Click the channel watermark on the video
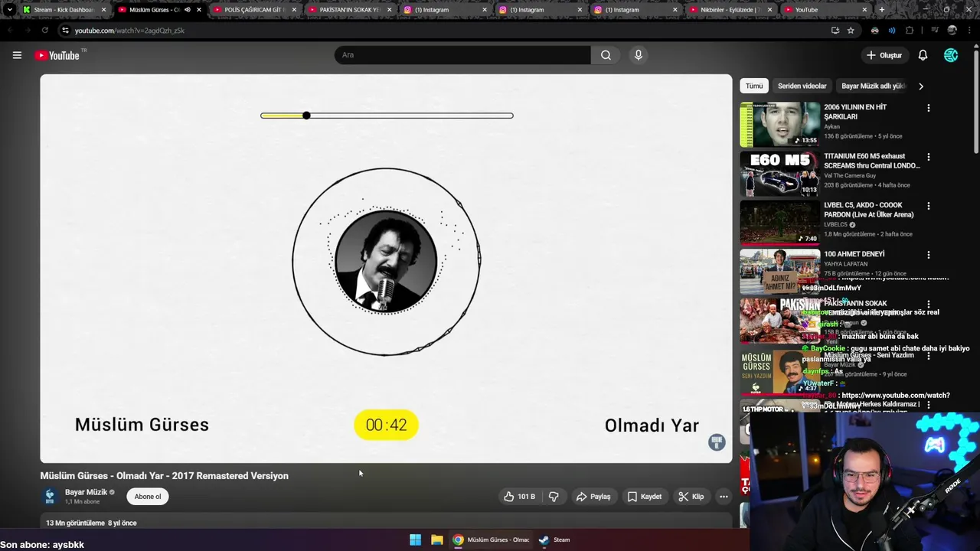Viewport: 980px width, 551px height. point(717,442)
